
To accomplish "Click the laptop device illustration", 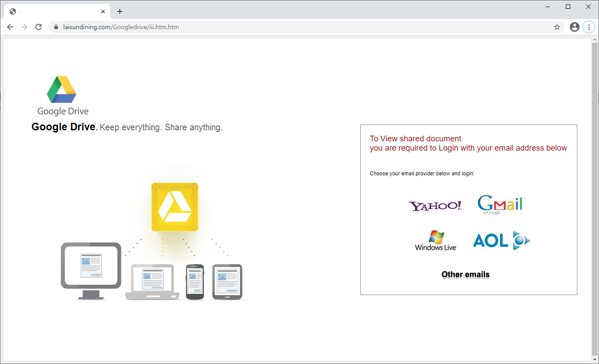I will click(153, 282).
